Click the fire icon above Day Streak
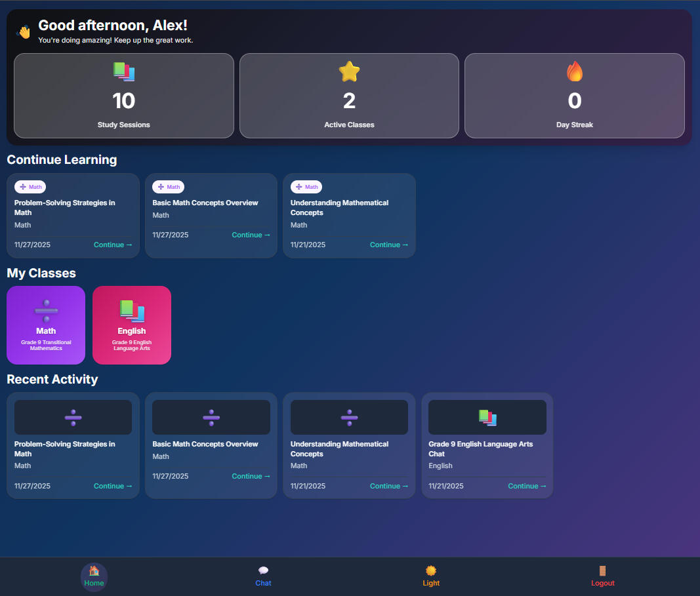Screen dimensions: 700x596 coord(574,71)
